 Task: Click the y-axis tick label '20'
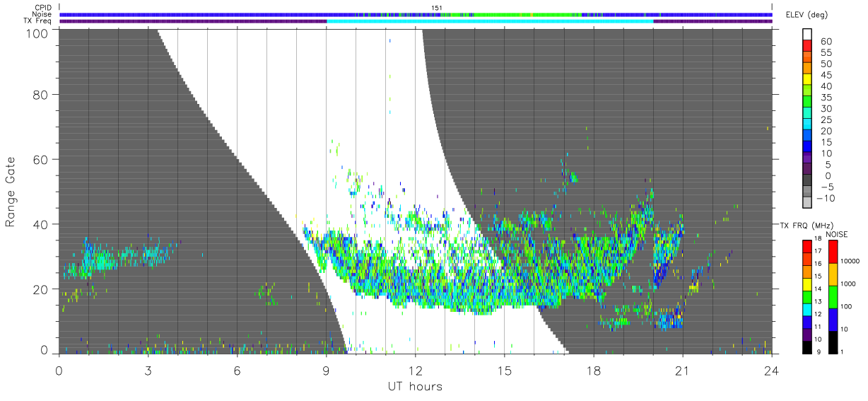[x=41, y=289]
